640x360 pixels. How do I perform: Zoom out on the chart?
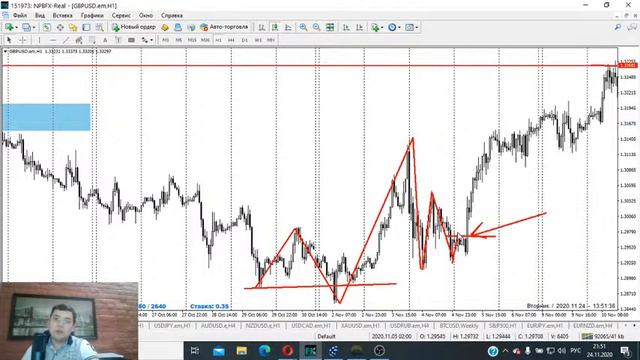316,27
